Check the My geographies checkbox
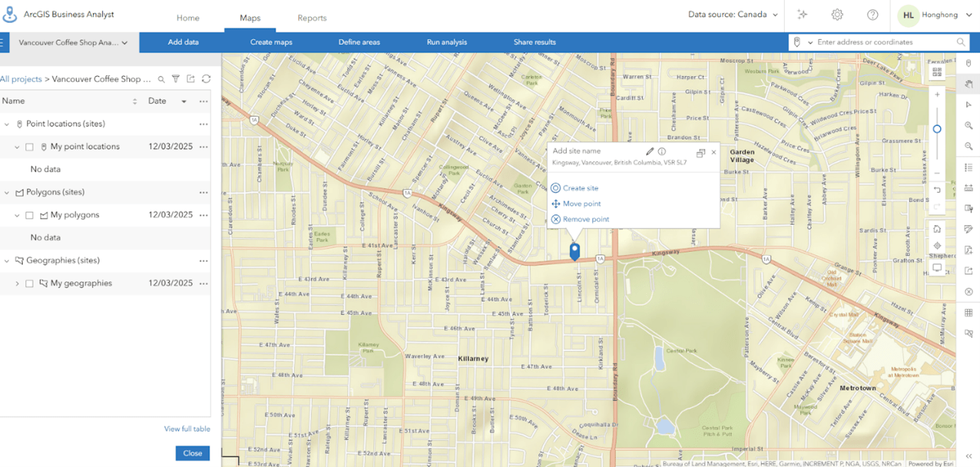 (29, 282)
